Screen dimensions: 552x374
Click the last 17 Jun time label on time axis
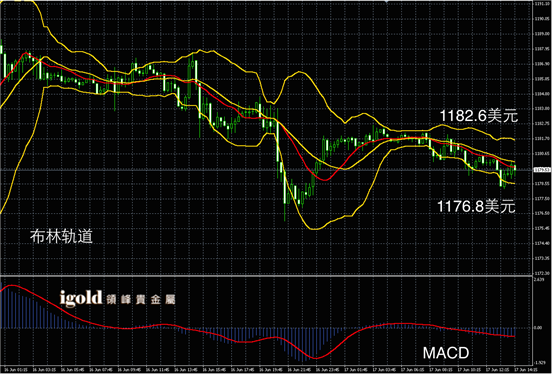click(526, 370)
